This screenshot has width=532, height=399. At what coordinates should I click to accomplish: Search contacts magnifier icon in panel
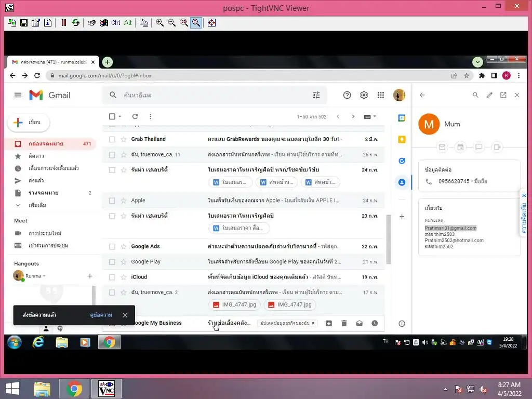(475, 95)
